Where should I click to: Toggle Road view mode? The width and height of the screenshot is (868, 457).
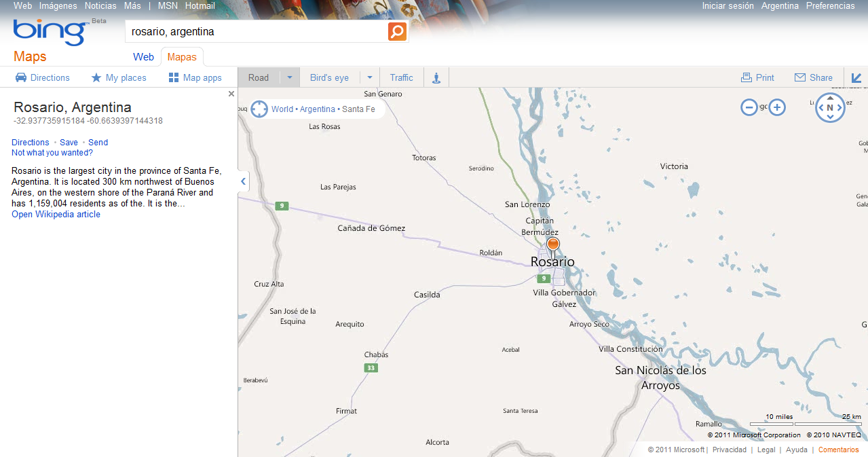click(258, 77)
